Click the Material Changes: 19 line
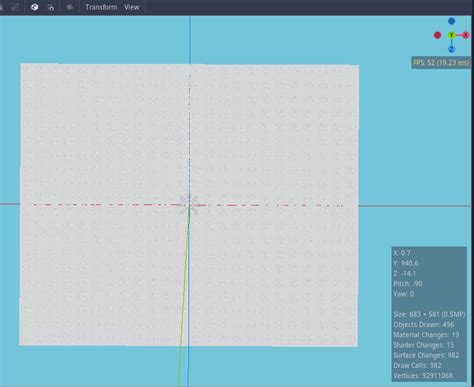The height and width of the screenshot is (387, 474). click(426, 335)
